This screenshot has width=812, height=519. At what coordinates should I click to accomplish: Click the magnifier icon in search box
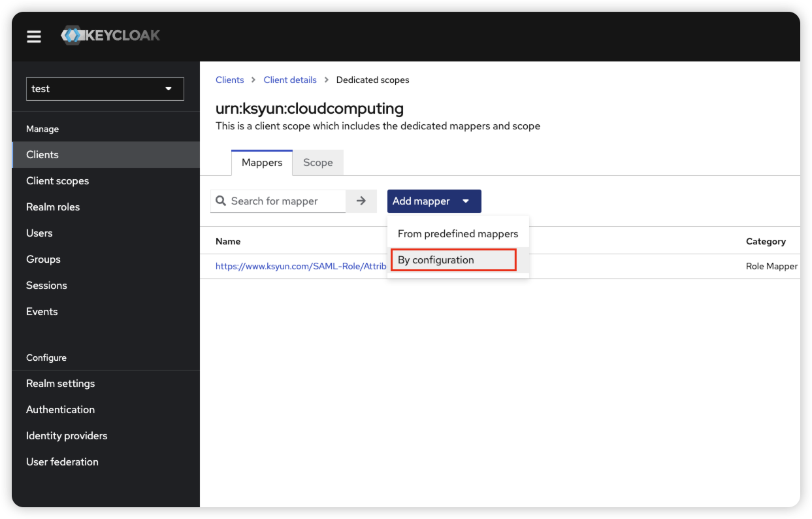221,201
